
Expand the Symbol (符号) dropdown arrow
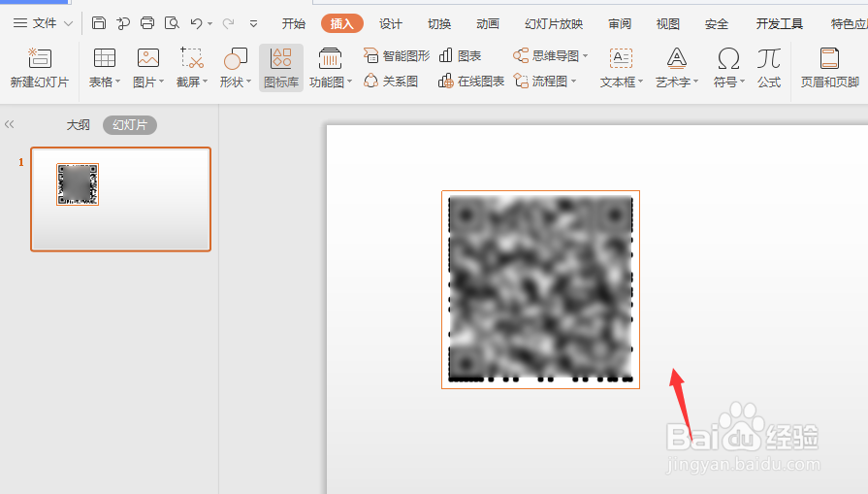pyautogui.click(x=742, y=82)
